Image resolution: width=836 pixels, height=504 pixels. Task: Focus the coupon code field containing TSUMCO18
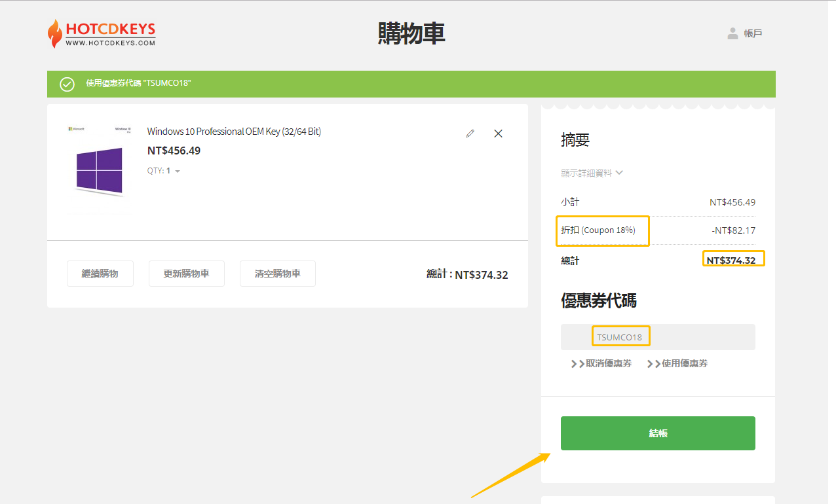(657, 337)
